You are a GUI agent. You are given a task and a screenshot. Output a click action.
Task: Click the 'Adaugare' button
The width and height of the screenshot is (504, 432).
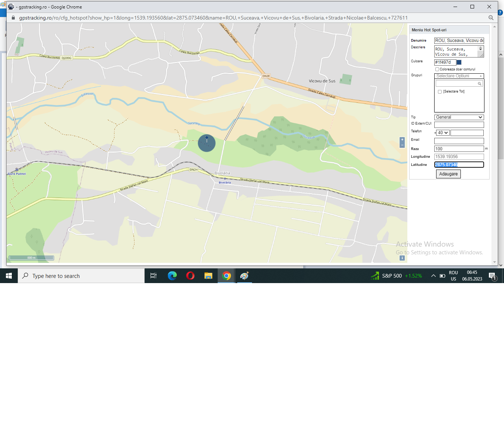[448, 174]
